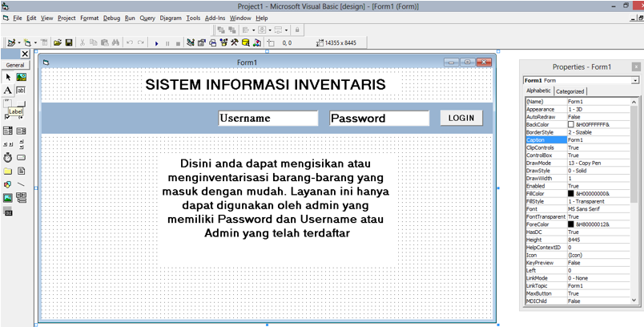
Task: Open the Format menu
Action: 90,17
